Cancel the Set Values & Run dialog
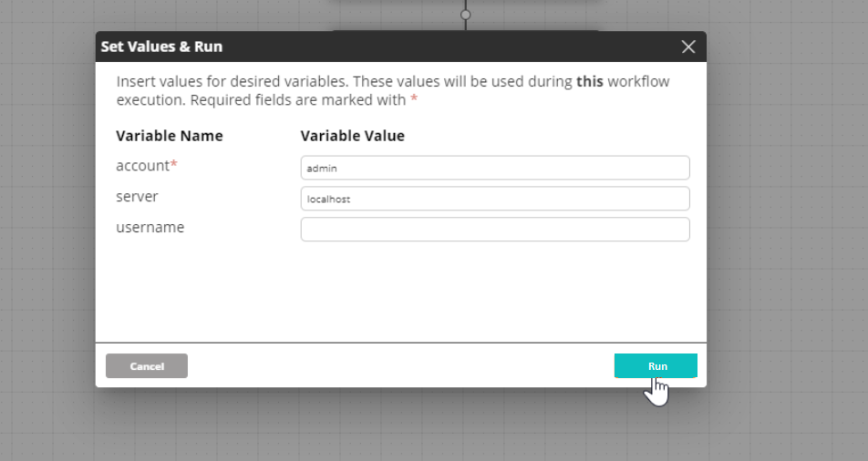 [147, 366]
